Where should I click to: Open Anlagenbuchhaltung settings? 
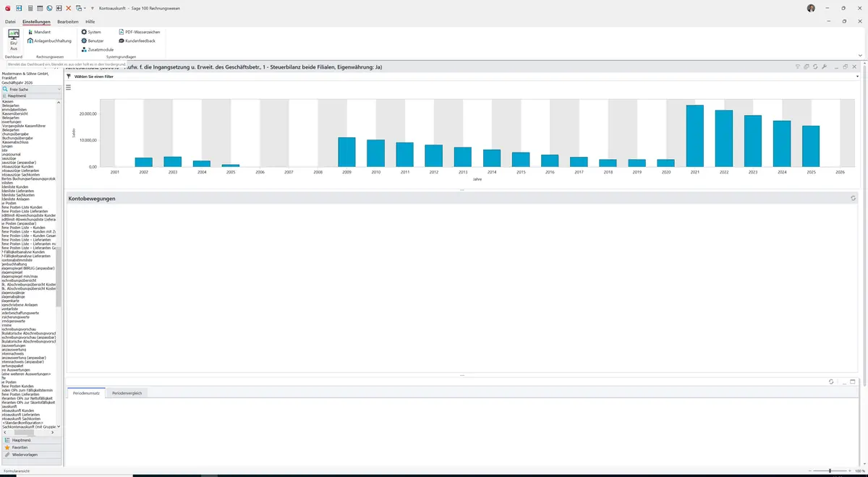pos(50,41)
